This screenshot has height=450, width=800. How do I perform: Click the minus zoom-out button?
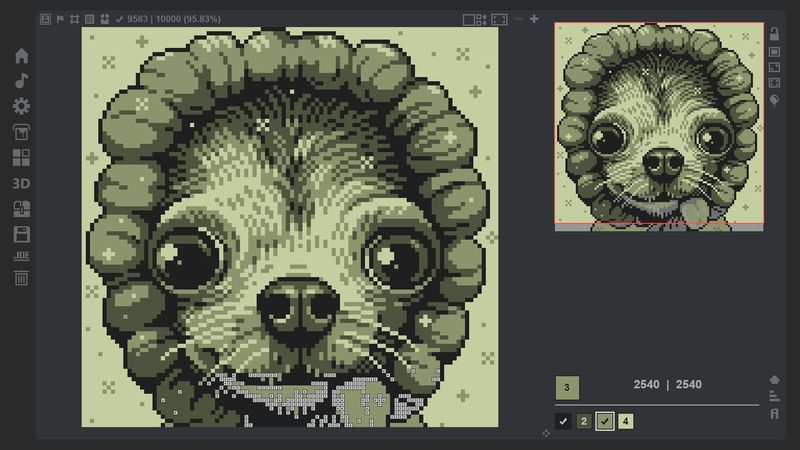(x=518, y=19)
